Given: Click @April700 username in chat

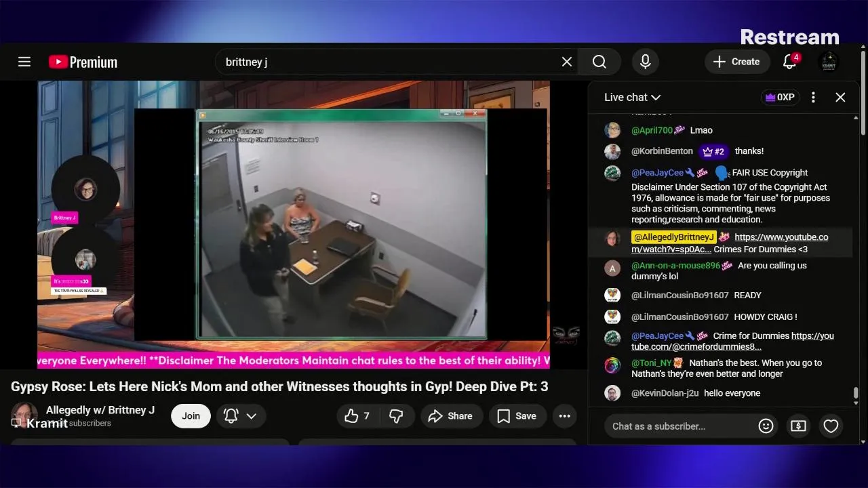Looking at the screenshot, I should point(652,130).
